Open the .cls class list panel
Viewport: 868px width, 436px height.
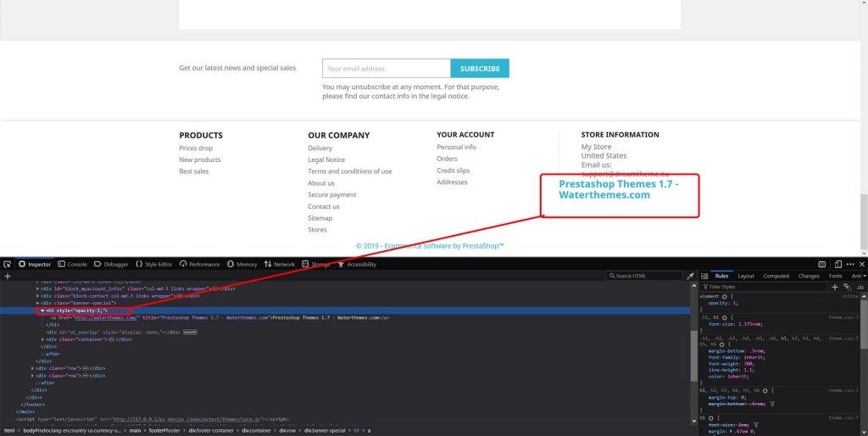coord(860,287)
